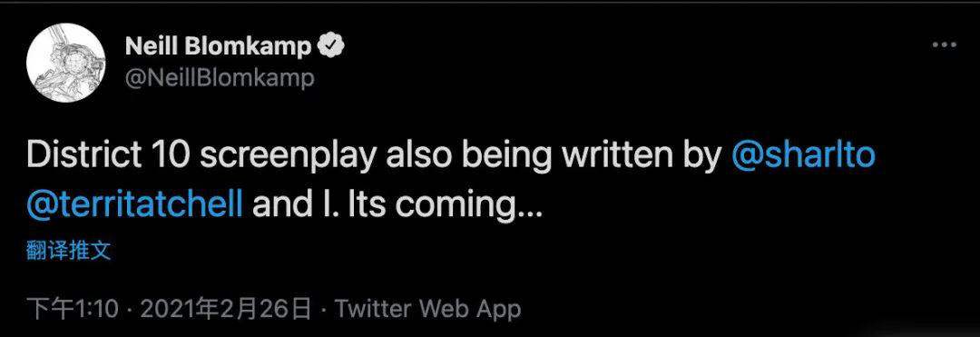Open the Twitter Web App source label
The height and width of the screenshot is (337, 980).
(427, 309)
